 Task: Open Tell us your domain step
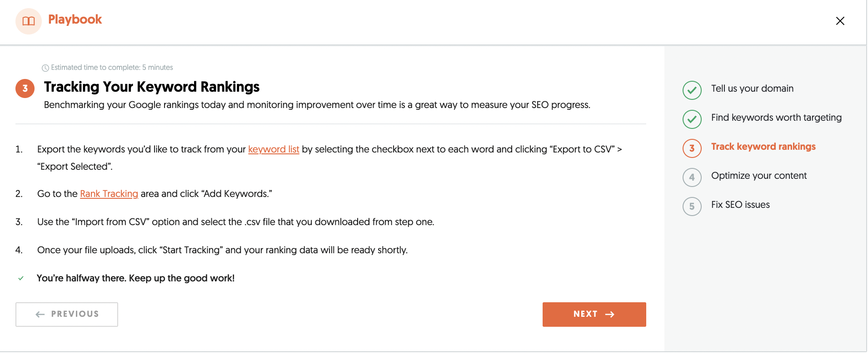coord(752,88)
